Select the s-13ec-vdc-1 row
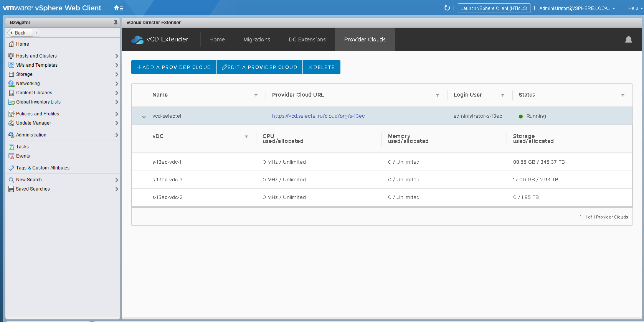Screen dimensions: 644x322 (382, 162)
